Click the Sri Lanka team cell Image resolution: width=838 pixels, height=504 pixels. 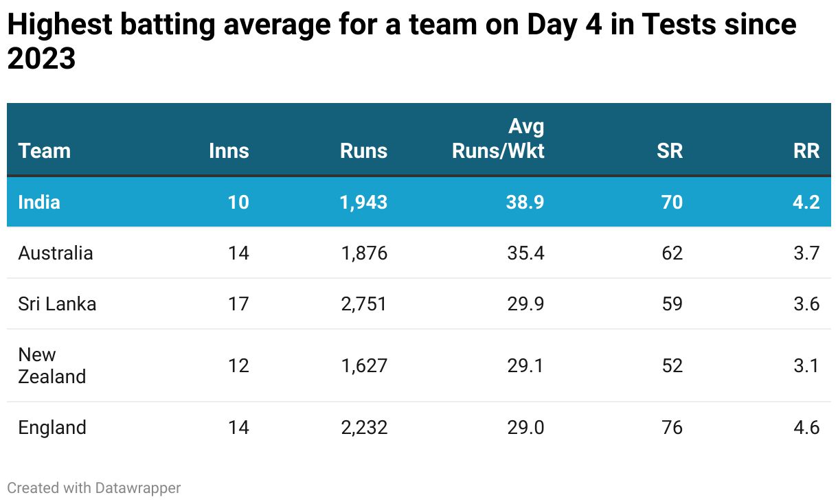(57, 303)
